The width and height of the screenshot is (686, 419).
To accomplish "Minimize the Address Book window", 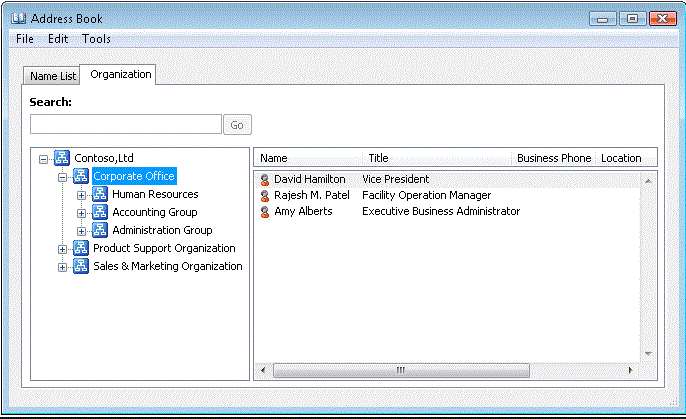I will [603, 19].
